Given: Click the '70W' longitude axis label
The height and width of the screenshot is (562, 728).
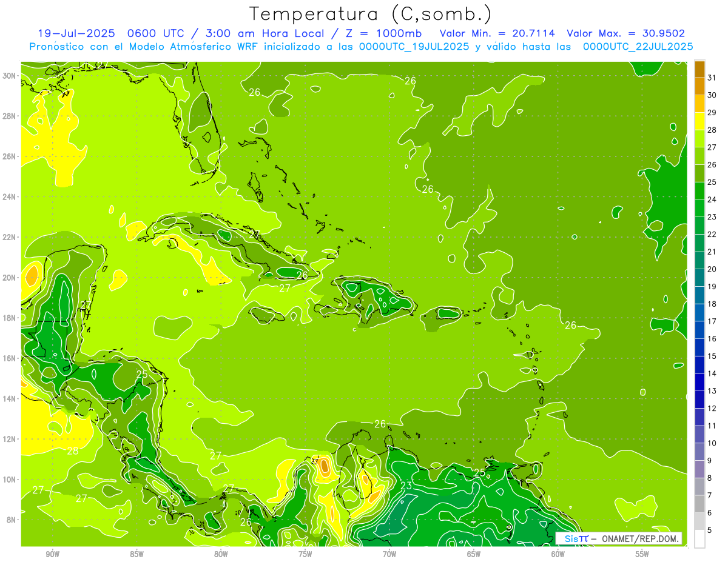Looking at the screenshot, I should tap(389, 554).
